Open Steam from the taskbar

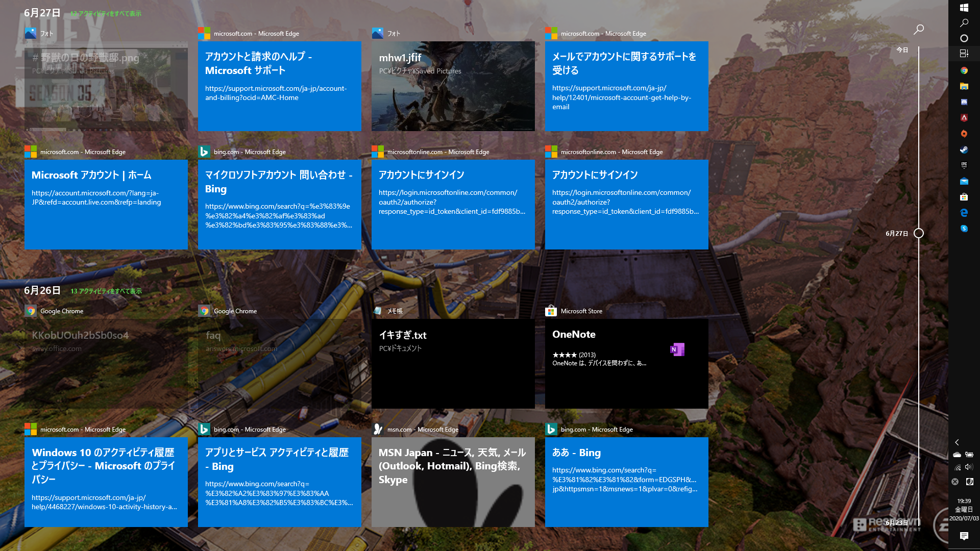coord(964,149)
